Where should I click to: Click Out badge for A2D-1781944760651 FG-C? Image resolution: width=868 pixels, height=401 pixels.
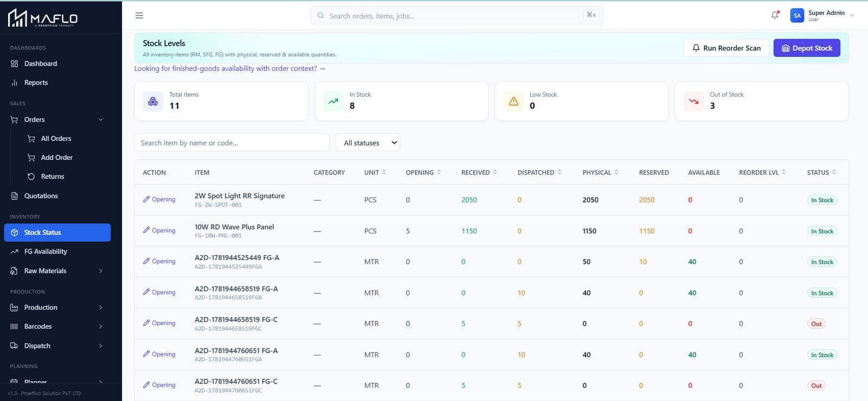[x=816, y=385]
